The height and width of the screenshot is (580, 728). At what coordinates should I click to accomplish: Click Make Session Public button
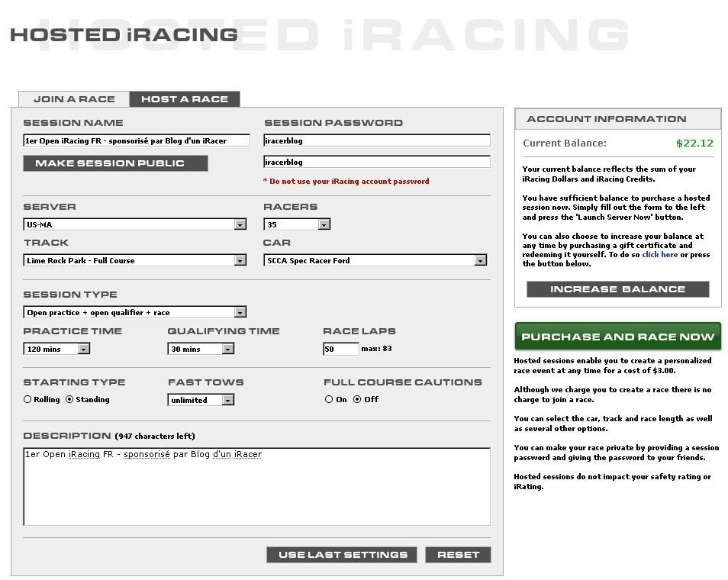pyautogui.click(x=115, y=163)
